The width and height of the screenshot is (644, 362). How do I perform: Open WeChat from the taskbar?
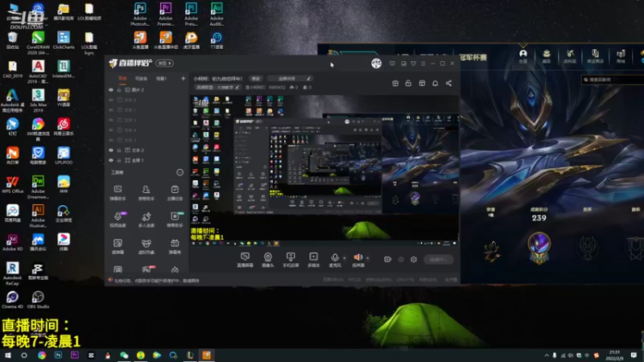point(124,356)
